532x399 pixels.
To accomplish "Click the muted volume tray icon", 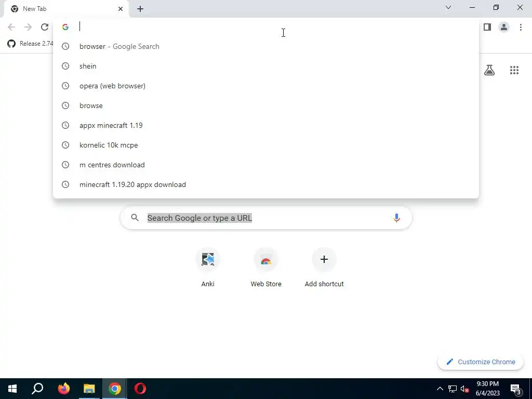I will point(465,389).
